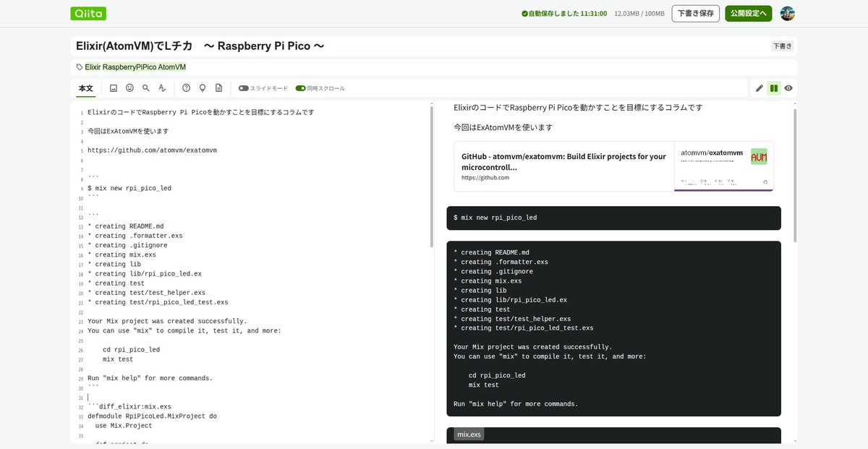Open the Qiita home logo

[89, 13]
